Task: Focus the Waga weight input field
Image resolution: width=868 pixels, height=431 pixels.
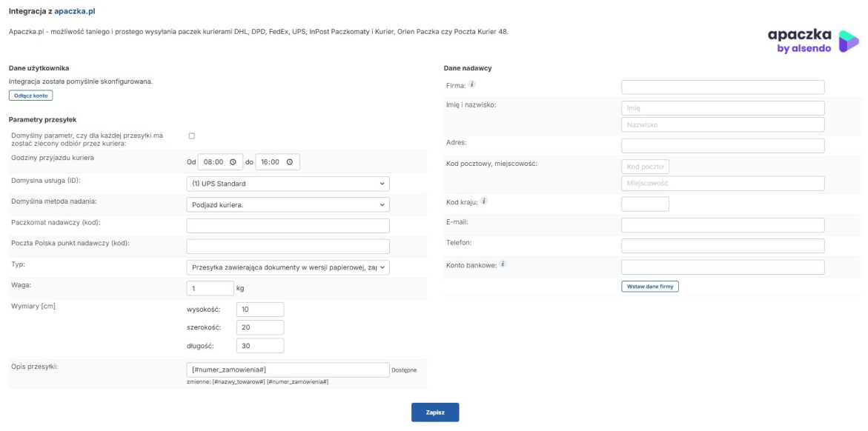Action: (210, 288)
